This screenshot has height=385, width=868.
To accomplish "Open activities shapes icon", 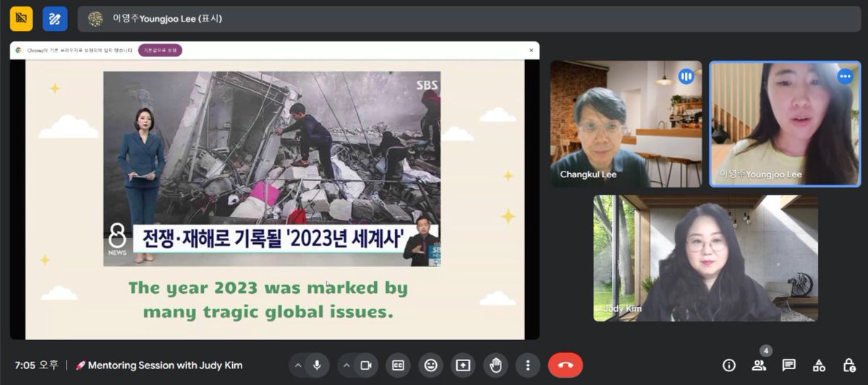I will tap(819, 365).
